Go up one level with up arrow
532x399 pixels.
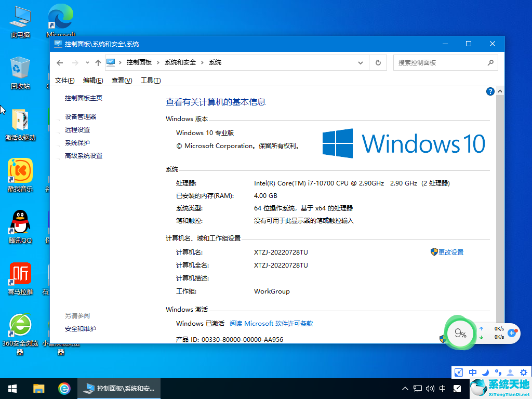pyautogui.click(x=98, y=63)
